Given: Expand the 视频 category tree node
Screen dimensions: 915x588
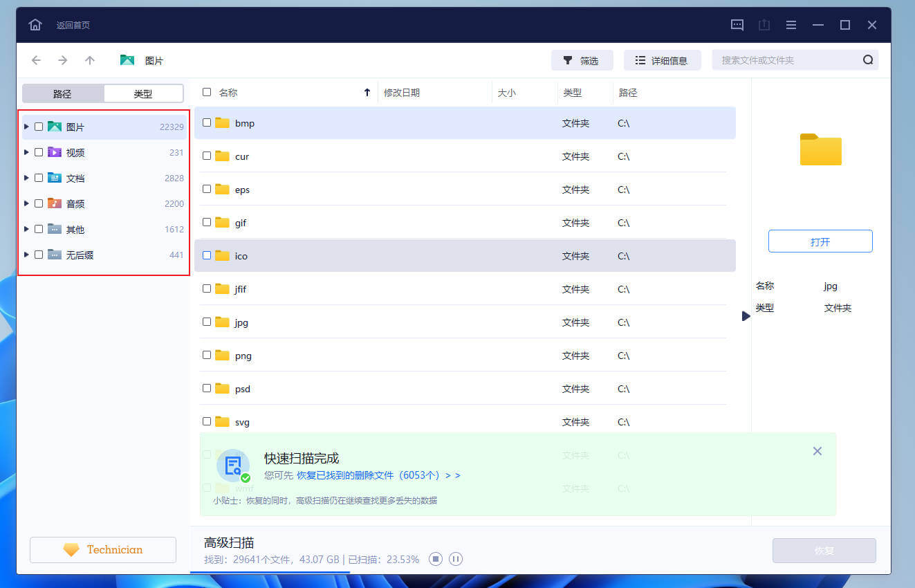Looking at the screenshot, I should pos(26,152).
